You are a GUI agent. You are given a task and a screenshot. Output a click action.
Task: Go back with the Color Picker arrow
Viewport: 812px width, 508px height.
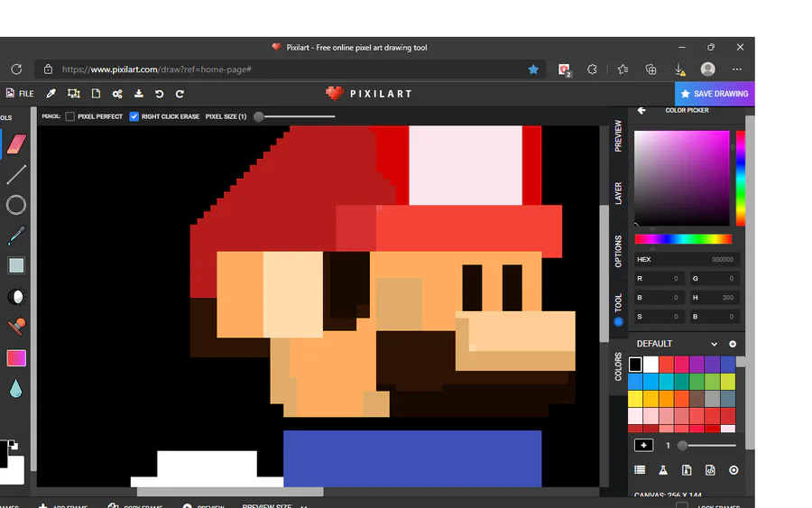pyautogui.click(x=641, y=110)
